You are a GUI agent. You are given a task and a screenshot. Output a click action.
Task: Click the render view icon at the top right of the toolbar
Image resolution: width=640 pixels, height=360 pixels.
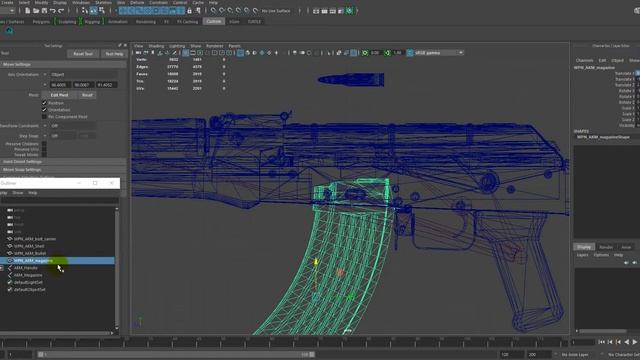click(316, 11)
